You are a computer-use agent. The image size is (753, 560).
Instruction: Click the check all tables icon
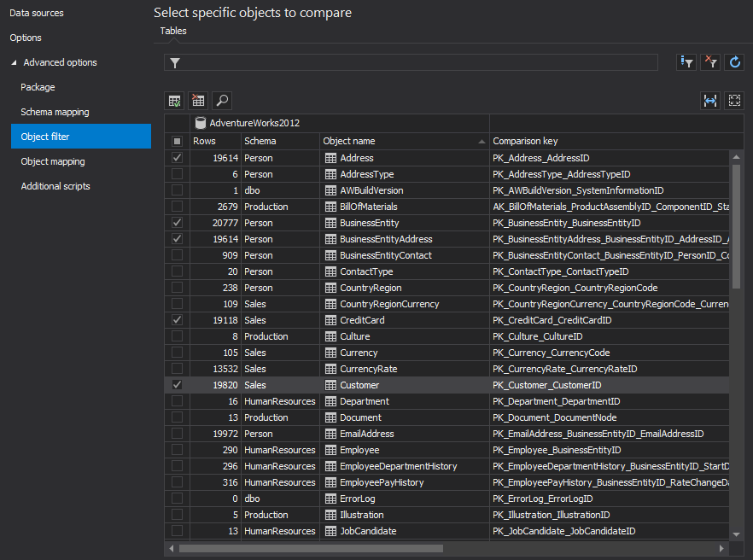[x=174, y=101]
